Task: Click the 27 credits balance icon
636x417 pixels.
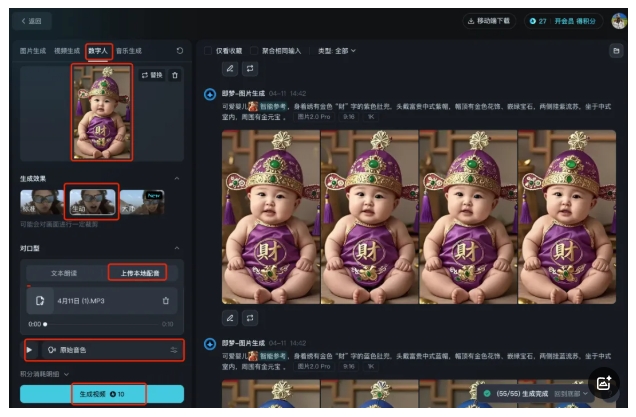Action: (x=533, y=21)
